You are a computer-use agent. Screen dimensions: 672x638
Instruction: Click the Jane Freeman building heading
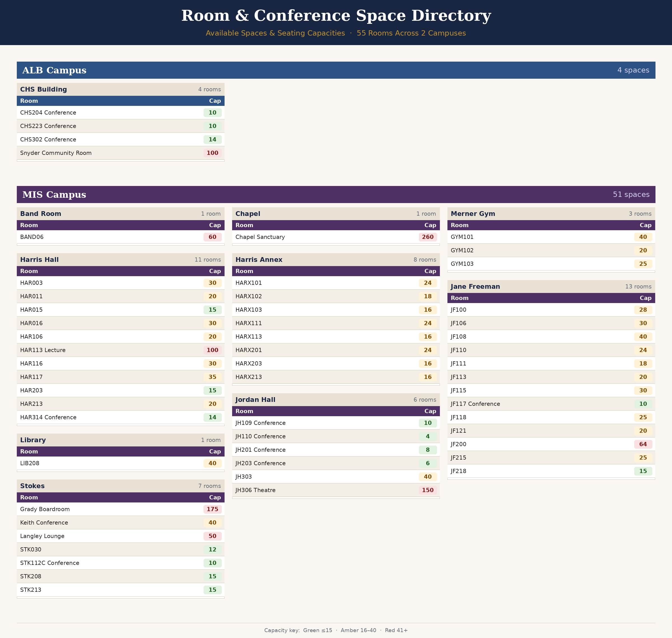tap(475, 286)
